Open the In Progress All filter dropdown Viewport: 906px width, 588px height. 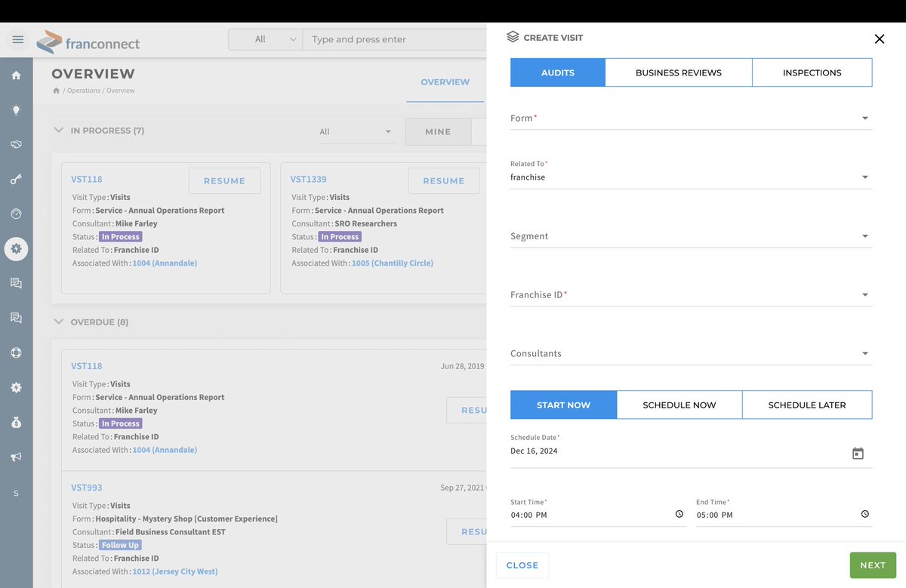tap(356, 132)
